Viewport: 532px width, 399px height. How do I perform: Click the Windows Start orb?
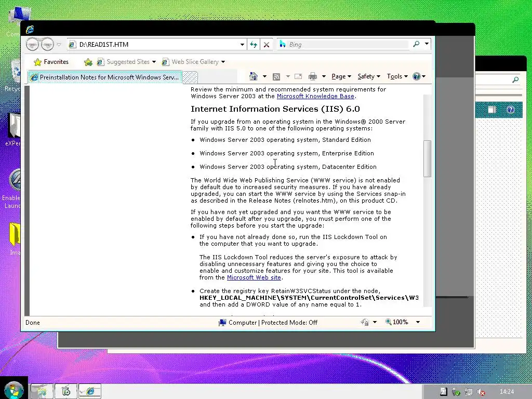pos(14,390)
